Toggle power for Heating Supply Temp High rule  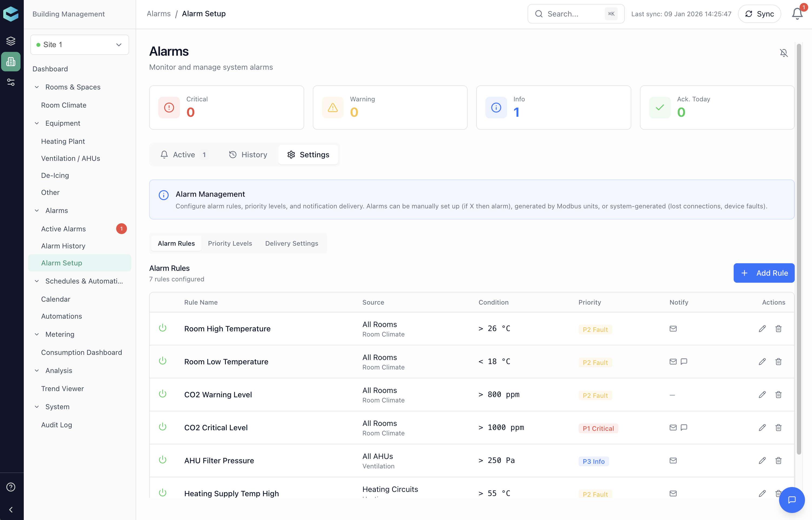click(163, 493)
